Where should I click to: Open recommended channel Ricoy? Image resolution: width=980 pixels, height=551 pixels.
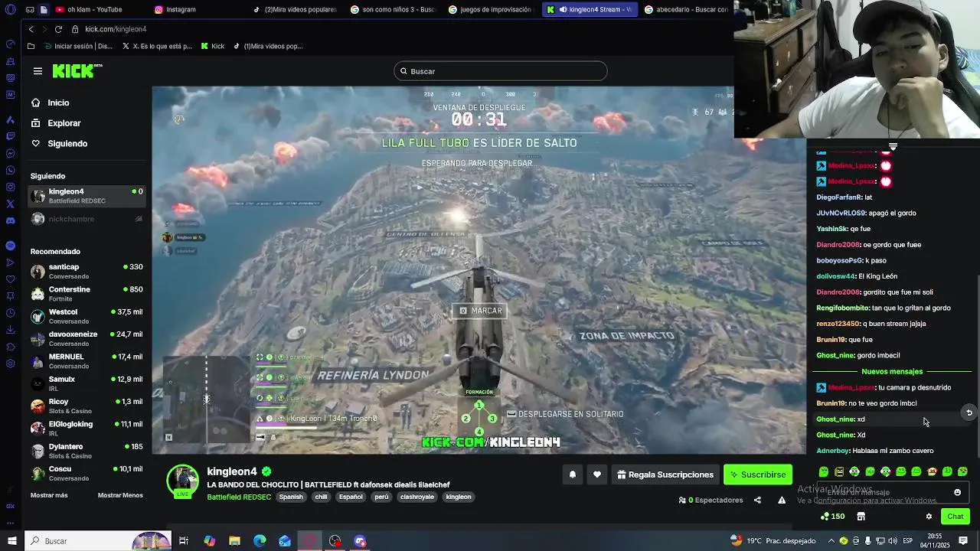[86, 406]
